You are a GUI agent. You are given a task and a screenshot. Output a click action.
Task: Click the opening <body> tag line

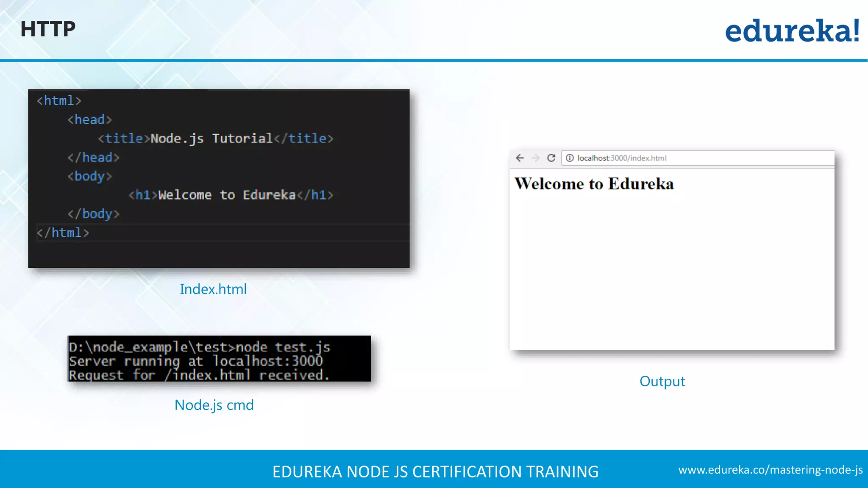click(89, 176)
